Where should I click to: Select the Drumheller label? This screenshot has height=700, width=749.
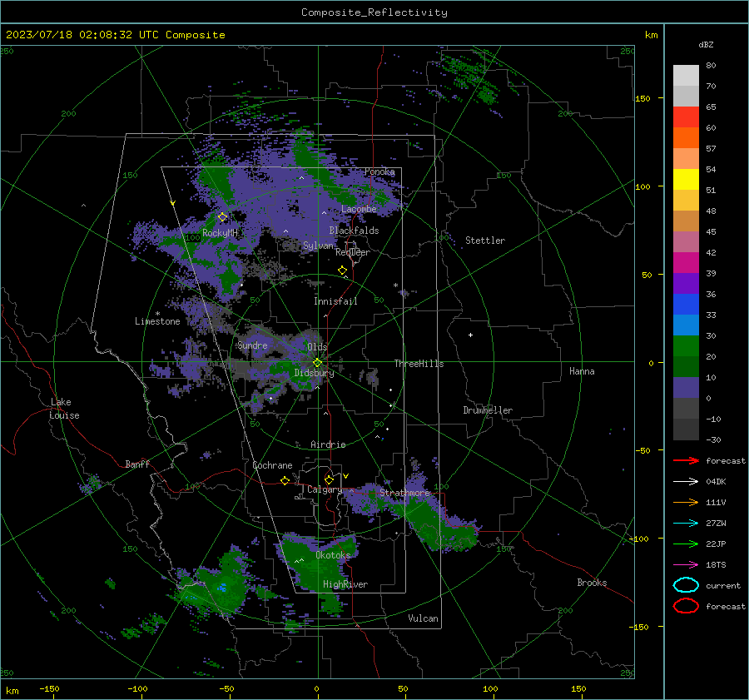point(488,410)
